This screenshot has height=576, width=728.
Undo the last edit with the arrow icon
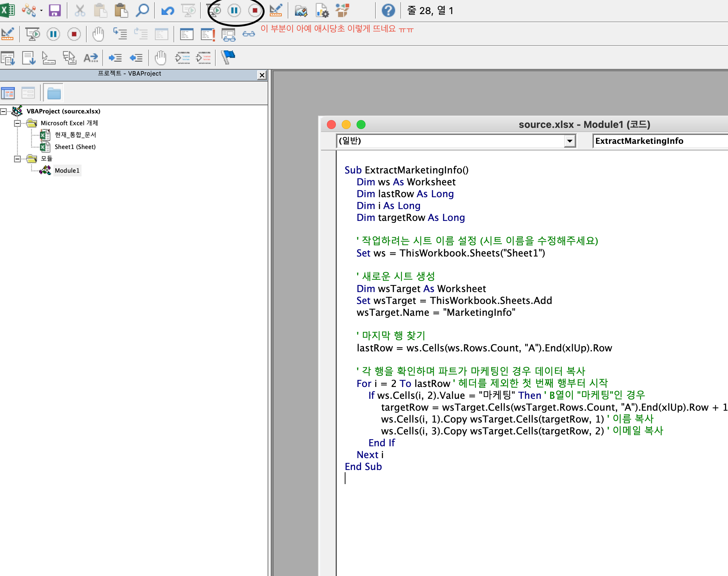click(168, 10)
